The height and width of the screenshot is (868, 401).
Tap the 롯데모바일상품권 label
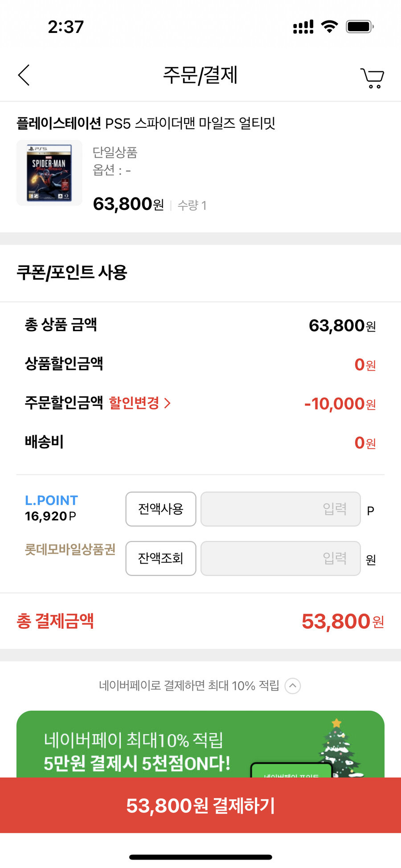click(70, 549)
